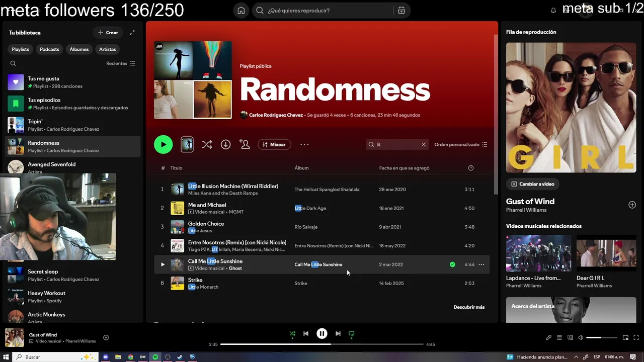Add Gust of Wind to library from queue panel
Screen dimensions: 644x362
click(632, 205)
